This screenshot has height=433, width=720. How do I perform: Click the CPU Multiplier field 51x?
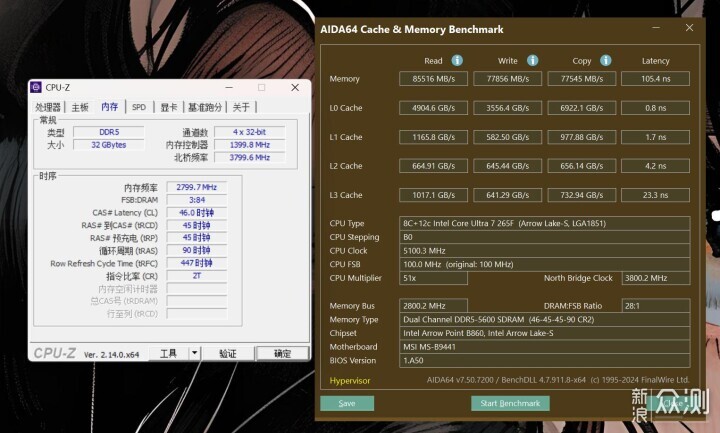pos(433,278)
